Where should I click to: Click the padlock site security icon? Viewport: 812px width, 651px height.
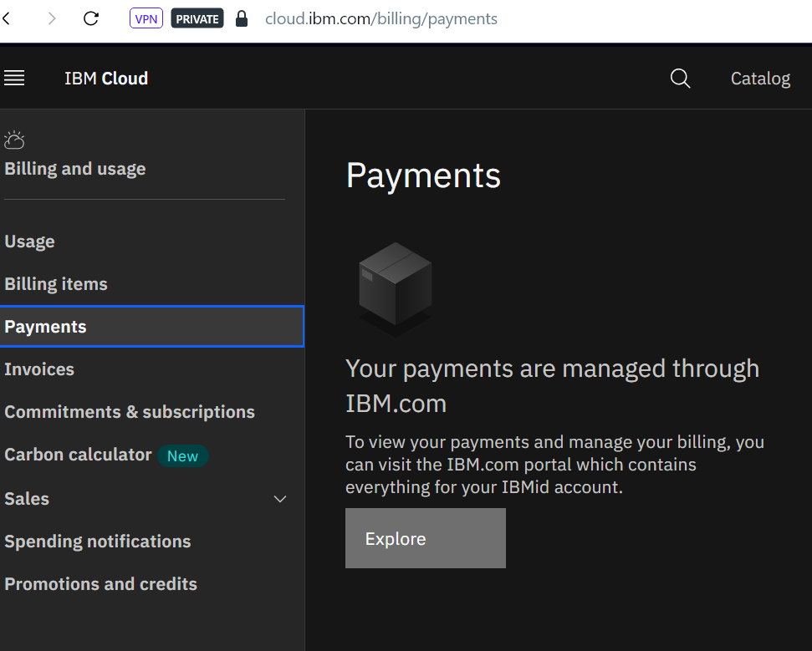242,18
